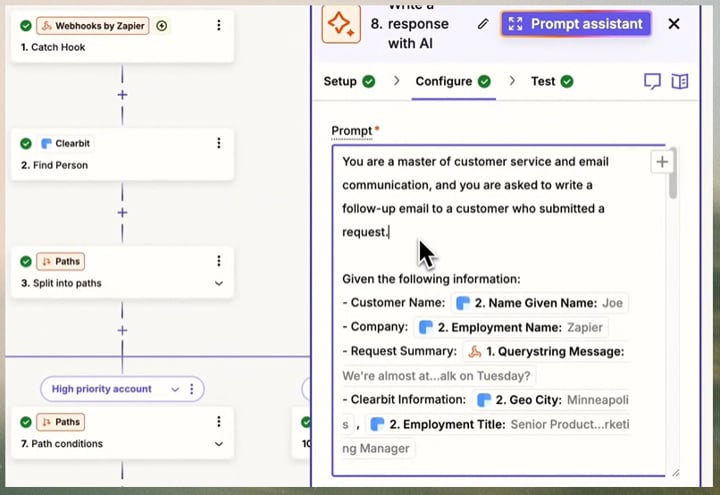Viewport: 720px width, 495px height.
Task: Expand the Split into paths step chevron
Action: (219, 283)
